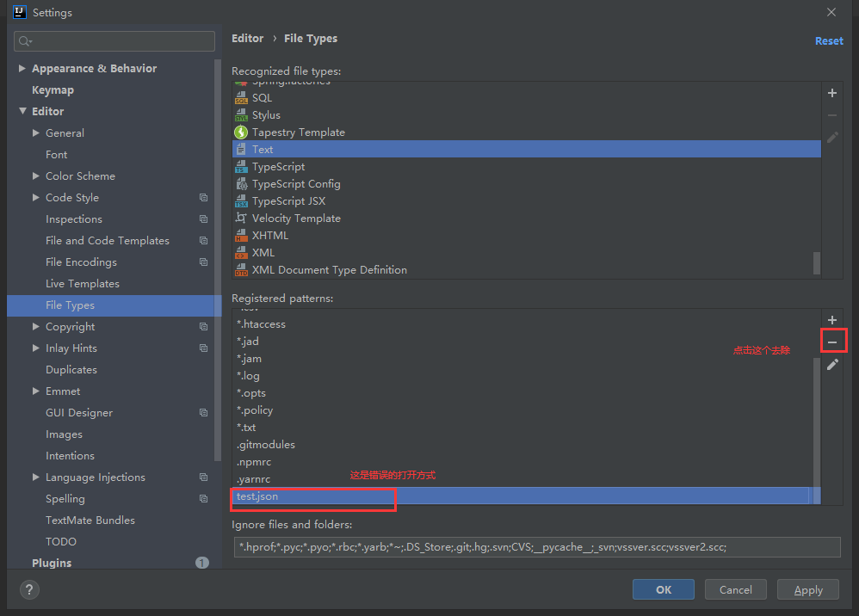
Task: Click the Registered patterns scrollbar
Action: [x=816, y=431]
